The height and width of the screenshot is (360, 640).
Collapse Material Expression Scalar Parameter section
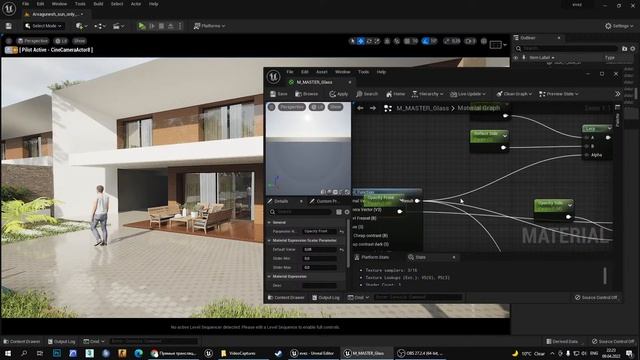pos(269,240)
